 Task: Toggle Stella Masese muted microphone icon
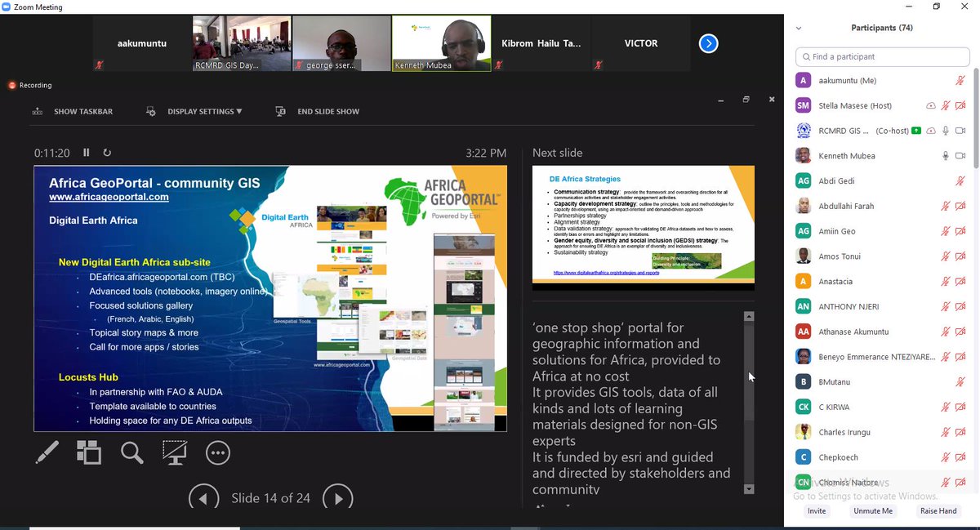tap(946, 106)
